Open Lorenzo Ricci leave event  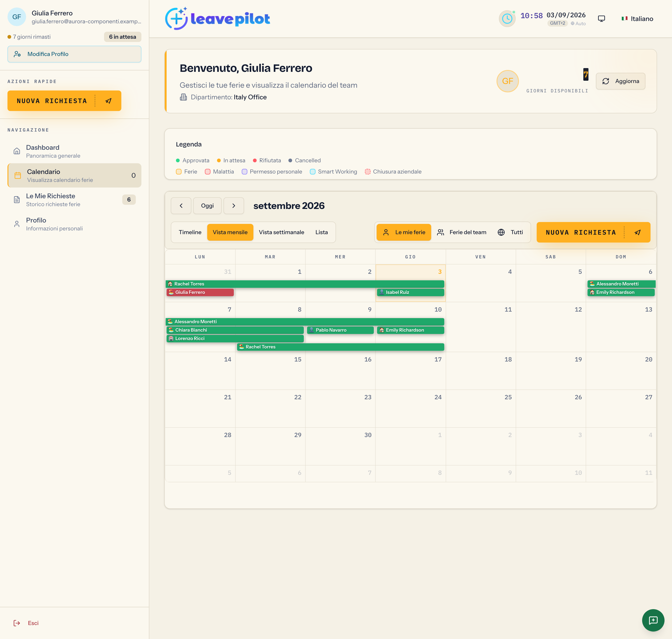[235, 339]
